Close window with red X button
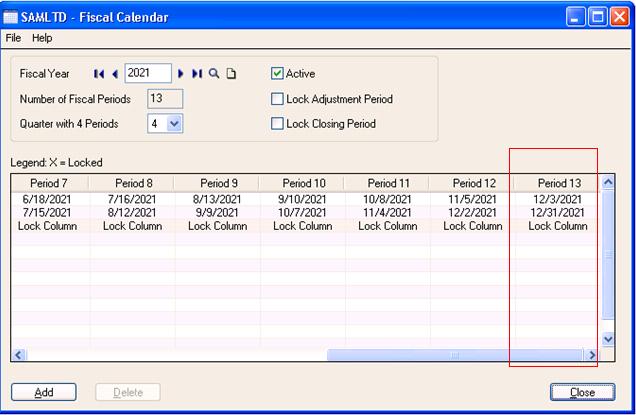 tap(620, 17)
